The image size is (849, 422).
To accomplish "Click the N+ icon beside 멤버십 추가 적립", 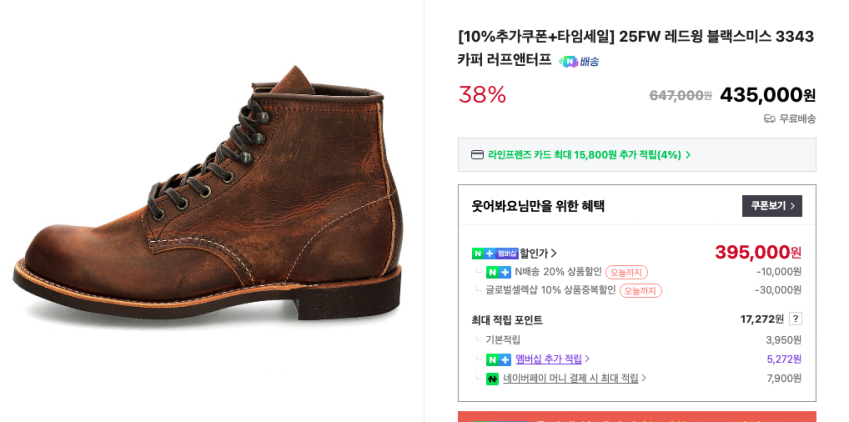I will 498,359.
